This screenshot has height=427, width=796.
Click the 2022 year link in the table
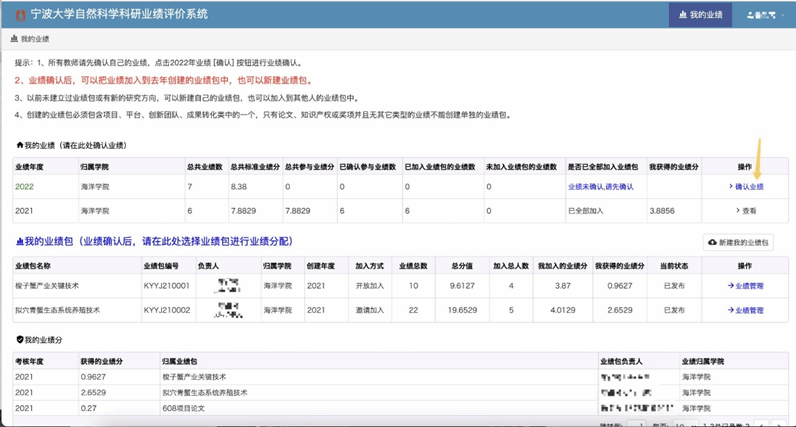point(24,187)
